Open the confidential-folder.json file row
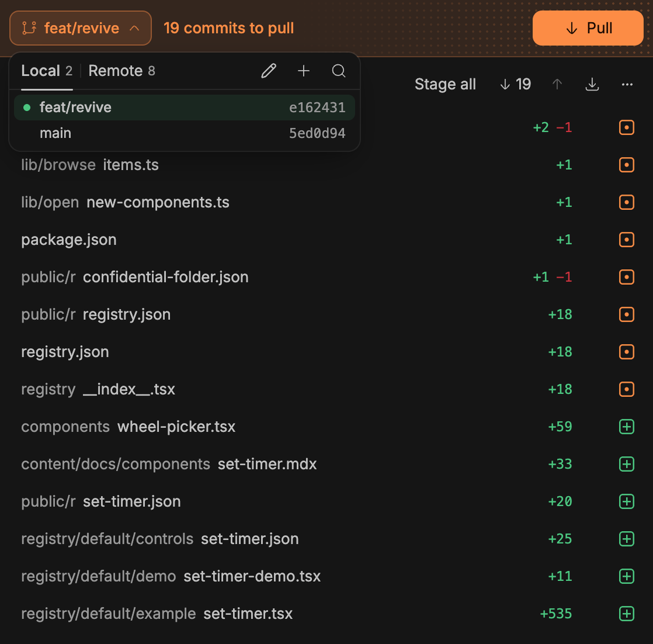The width and height of the screenshot is (653, 644). point(326,277)
